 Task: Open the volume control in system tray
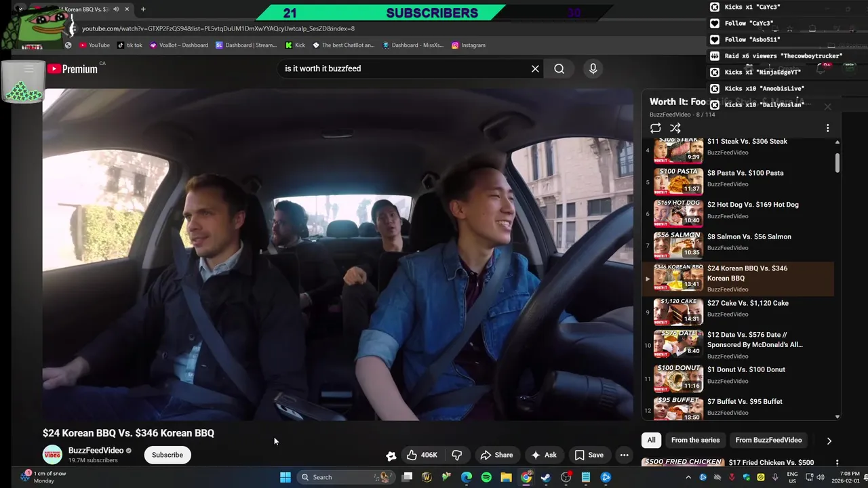[x=821, y=477]
